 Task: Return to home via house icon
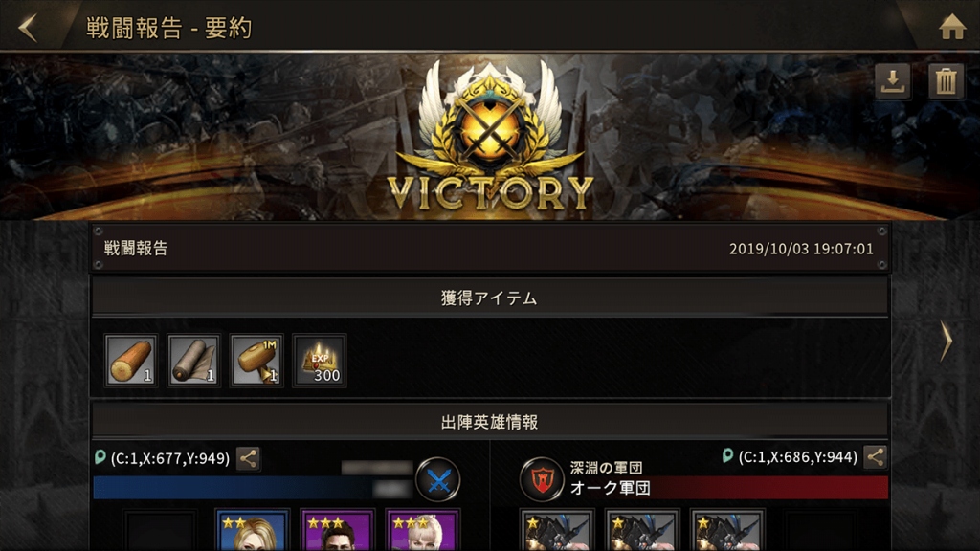(x=952, y=27)
